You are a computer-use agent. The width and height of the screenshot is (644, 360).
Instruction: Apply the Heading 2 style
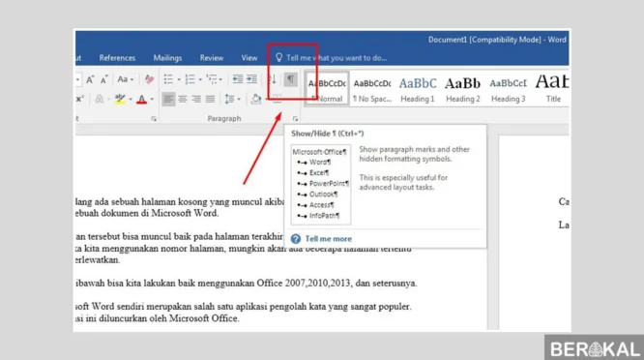tap(463, 89)
